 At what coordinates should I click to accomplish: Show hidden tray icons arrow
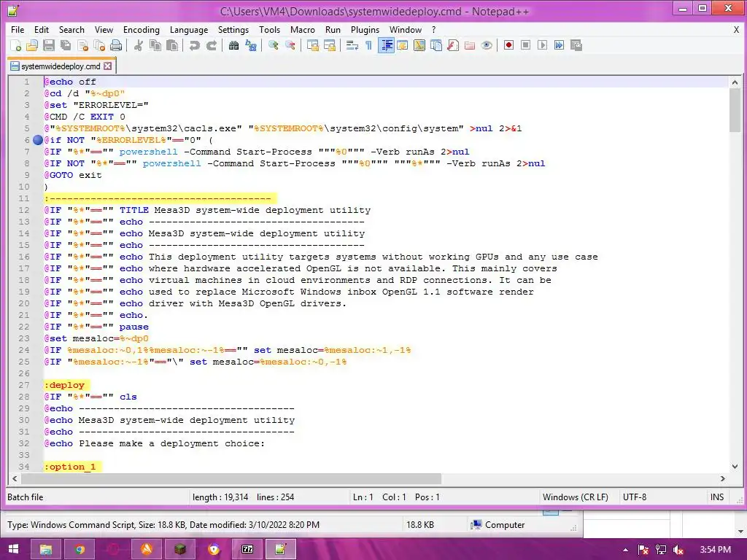point(625,550)
